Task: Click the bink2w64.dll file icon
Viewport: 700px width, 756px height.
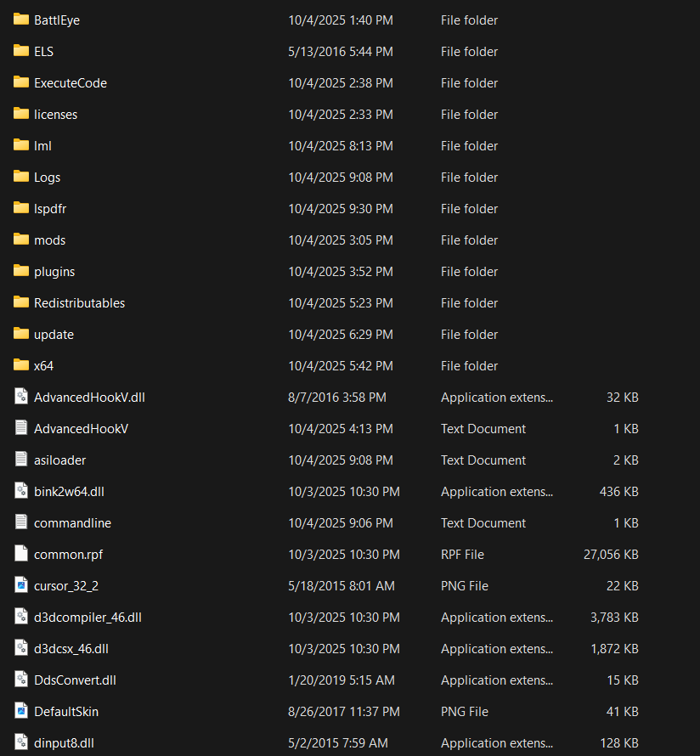Action: tap(20, 491)
